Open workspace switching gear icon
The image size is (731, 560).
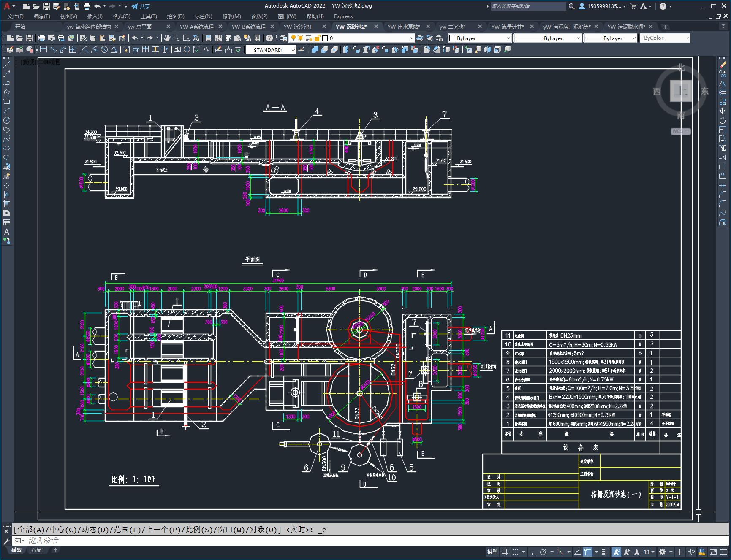(x=662, y=552)
